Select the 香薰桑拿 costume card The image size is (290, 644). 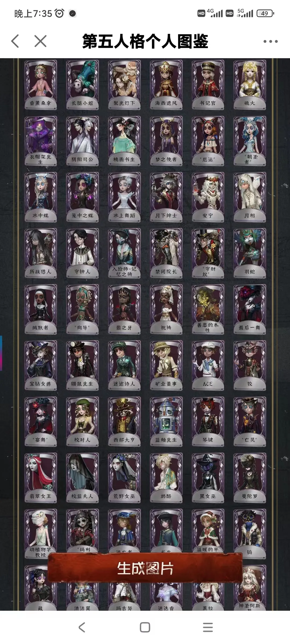[41, 85]
